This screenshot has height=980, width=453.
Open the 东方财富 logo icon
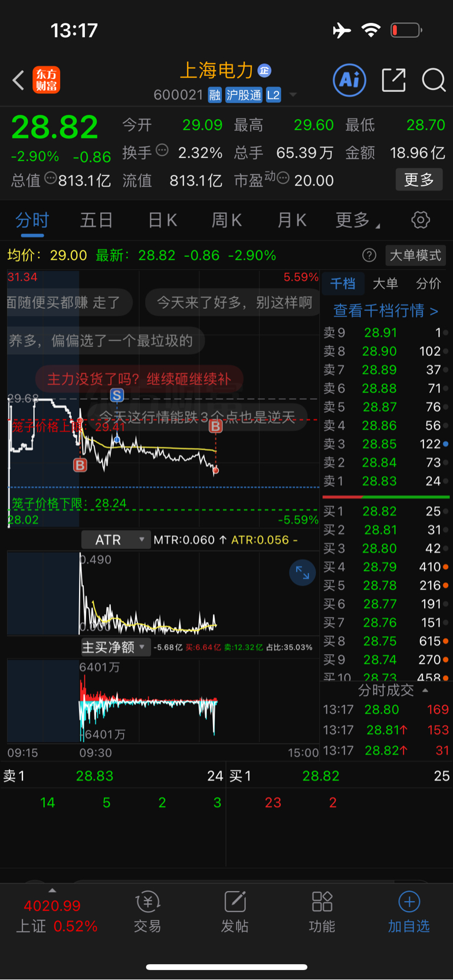pos(47,80)
